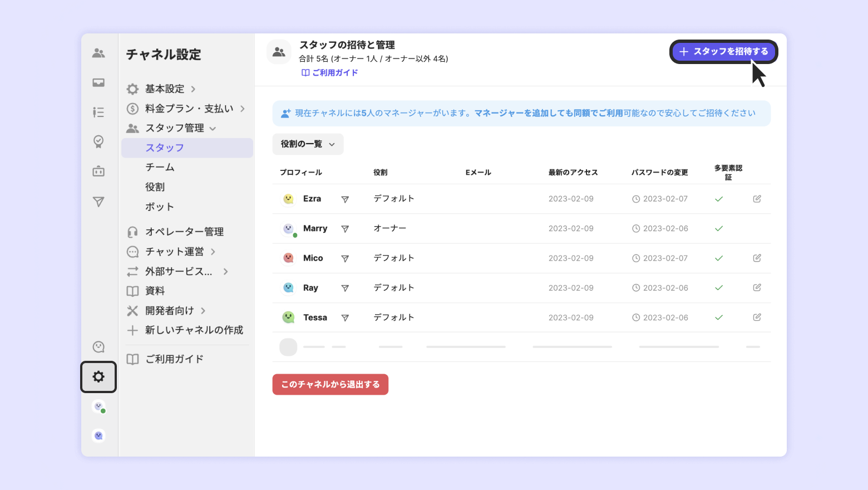Click the edit icon for Tessa
This screenshot has height=490, width=868.
point(757,317)
